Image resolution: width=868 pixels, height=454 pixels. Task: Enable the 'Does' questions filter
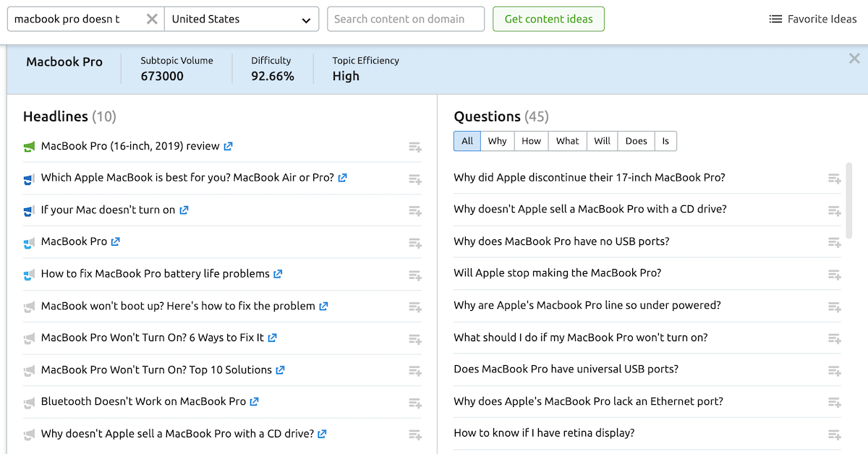[636, 141]
